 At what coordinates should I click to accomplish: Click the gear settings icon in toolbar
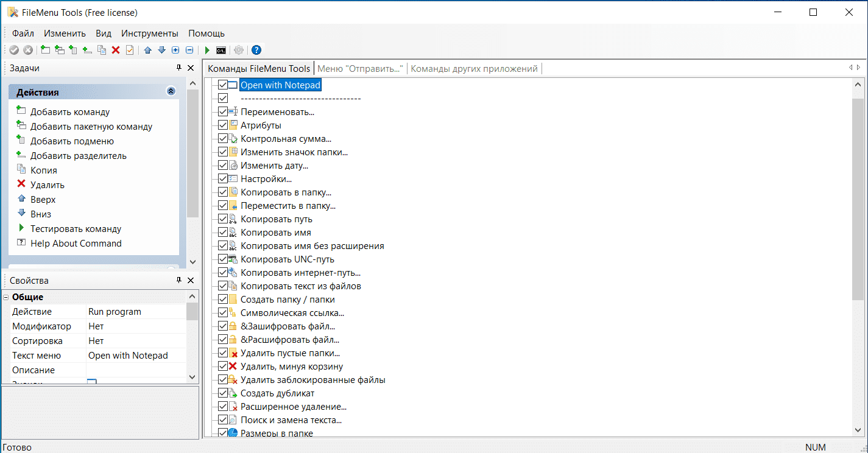tap(239, 50)
